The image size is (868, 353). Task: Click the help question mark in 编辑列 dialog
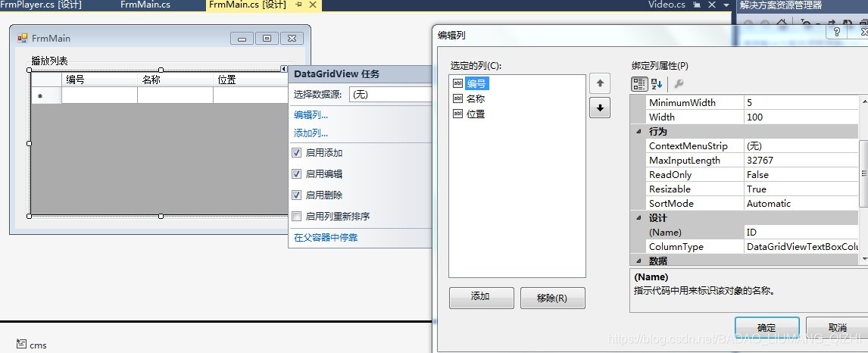pyautogui.click(x=836, y=32)
